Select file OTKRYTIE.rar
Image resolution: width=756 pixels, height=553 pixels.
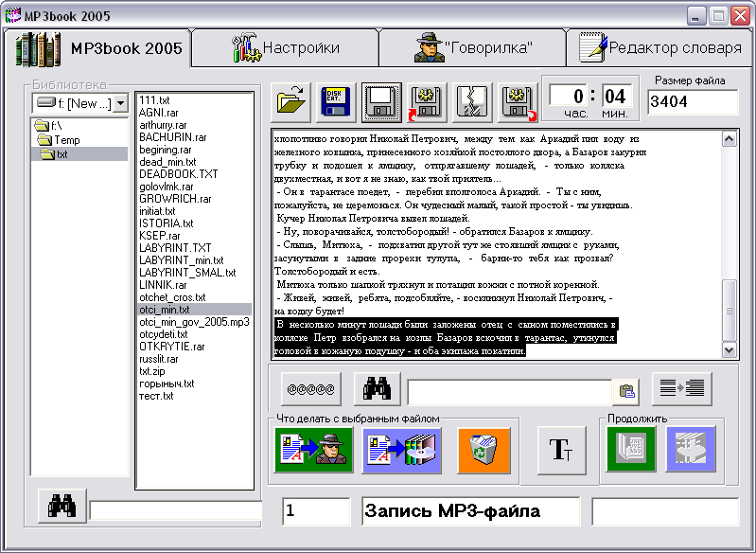click(x=171, y=347)
